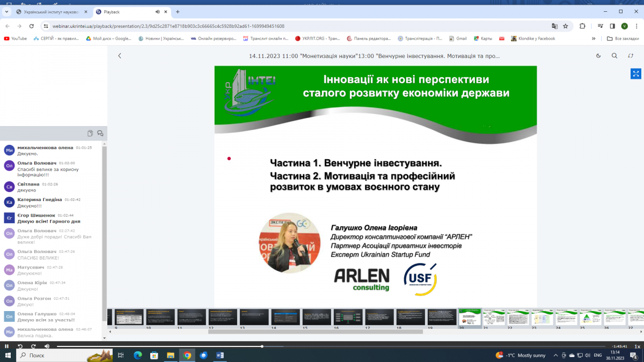Reload the current page
This screenshot has height=362, width=644.
pos(32,26)
